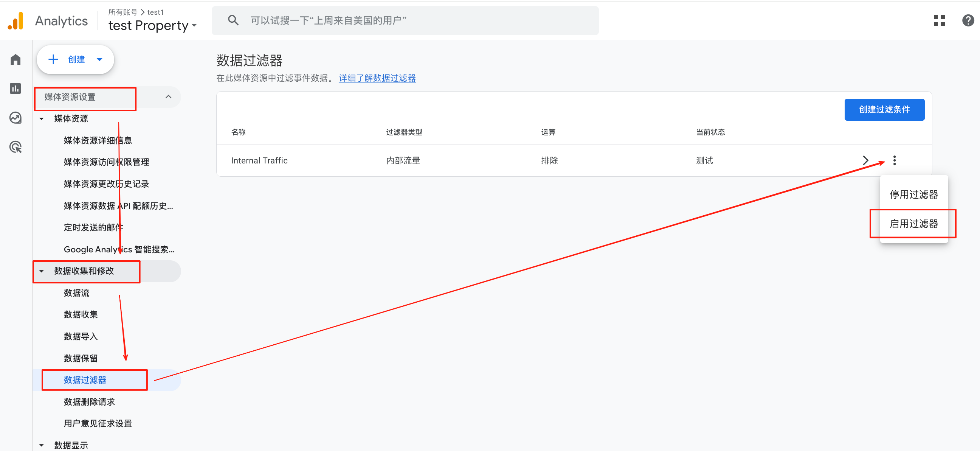980x451 pixels.
Task: Open the Internal Traffic filter details arrow
Action: 865,160
